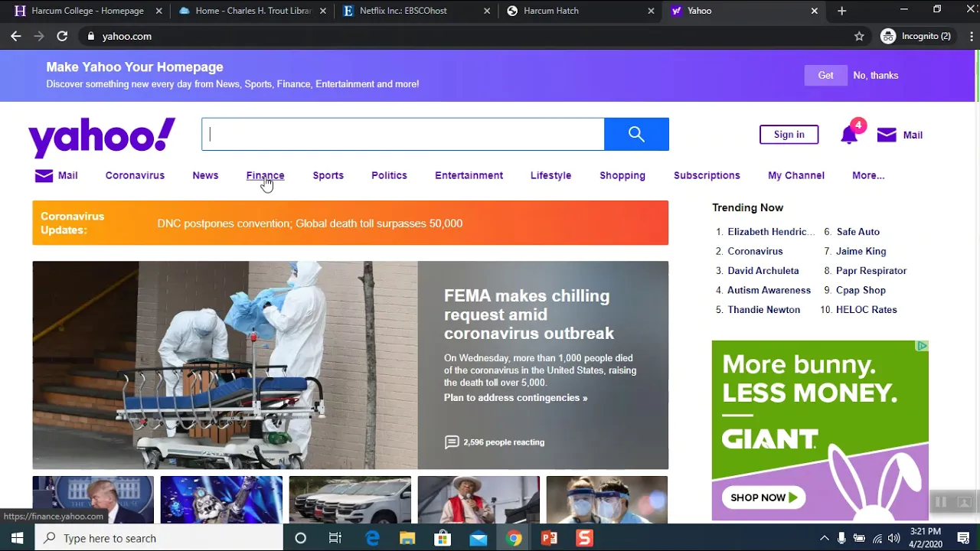
Task: Open trending topic Safe Auto
Action: click(x=857, y=232)
